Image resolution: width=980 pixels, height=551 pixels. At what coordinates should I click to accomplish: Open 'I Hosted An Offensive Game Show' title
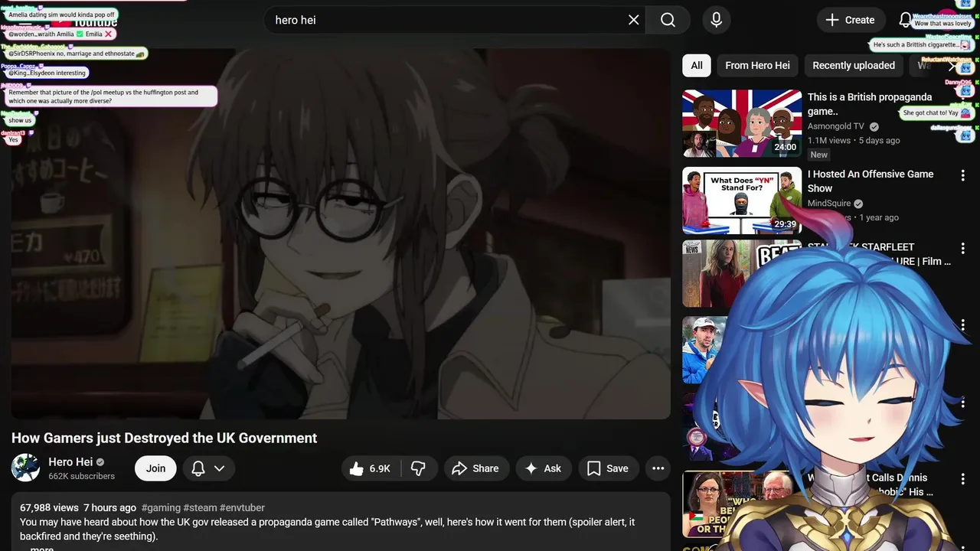click(x=871, y=181)
